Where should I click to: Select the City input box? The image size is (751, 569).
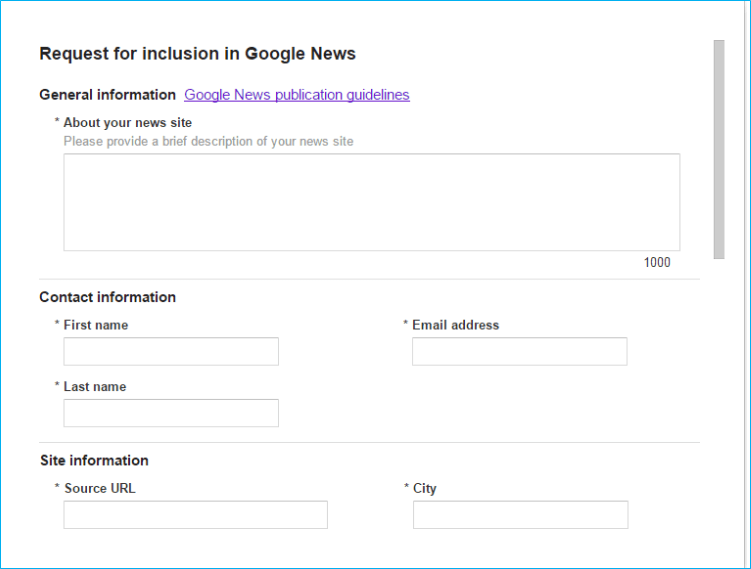click(x=520, y=515)
